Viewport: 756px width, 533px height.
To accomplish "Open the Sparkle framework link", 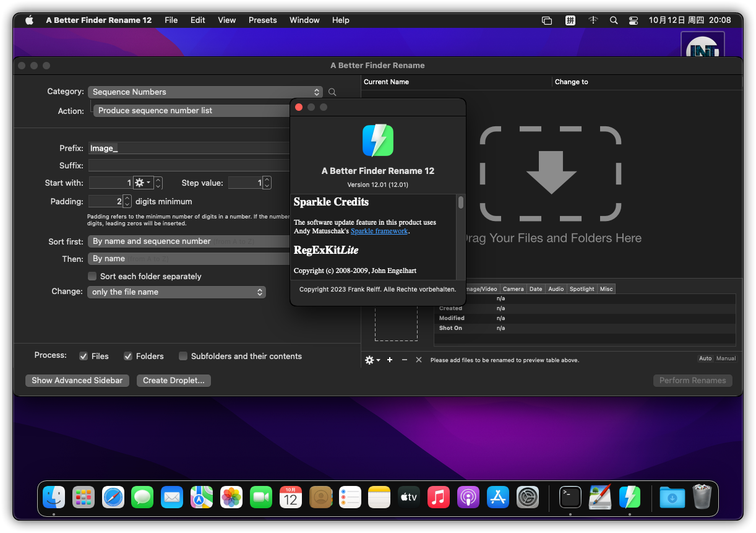I will click(x=379, y=231).
